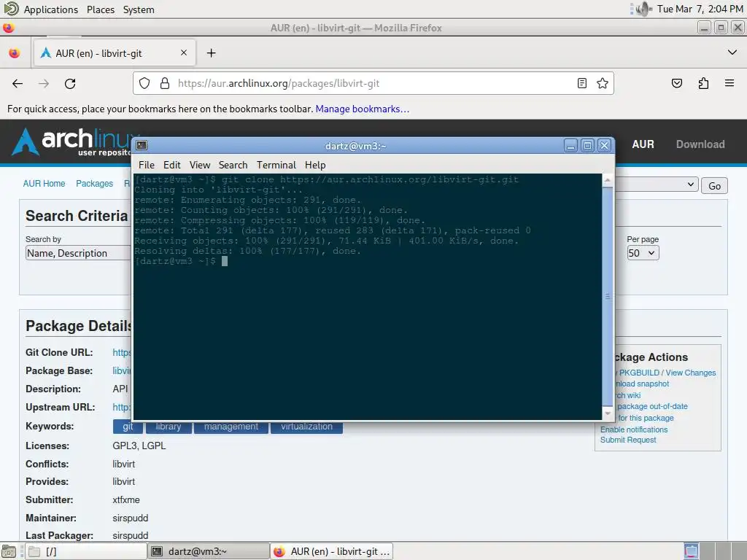Click the Firefox back arrow button

point(18,84)
